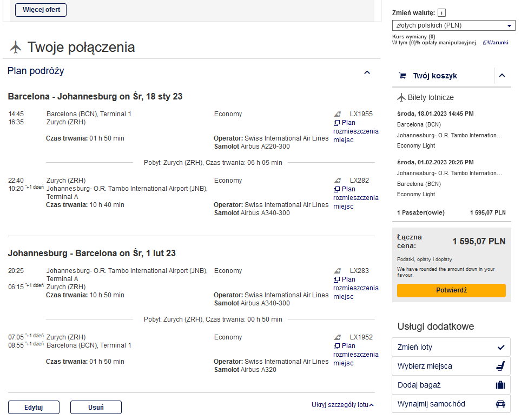Click the Edytuj button
Screen dimensions: 528x420
pos(34,407)
